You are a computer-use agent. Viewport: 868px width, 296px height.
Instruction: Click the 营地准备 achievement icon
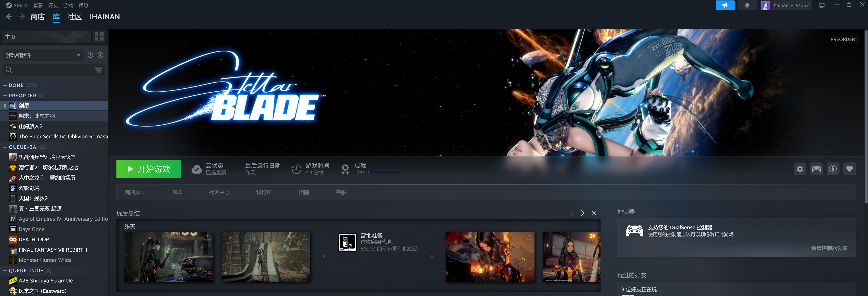(x=347, y=242)
